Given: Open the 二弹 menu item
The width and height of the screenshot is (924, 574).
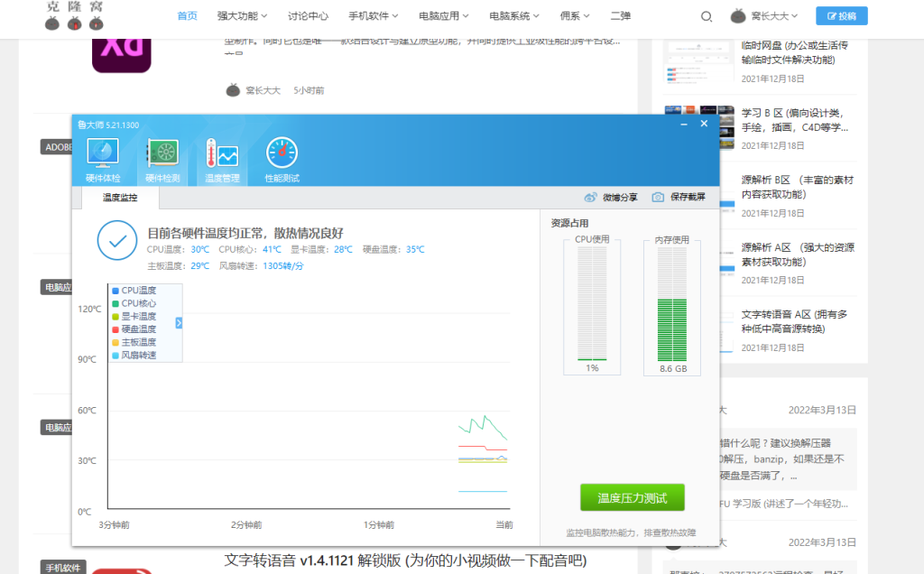Looking at the screenshot, I should tap(621, 16).
